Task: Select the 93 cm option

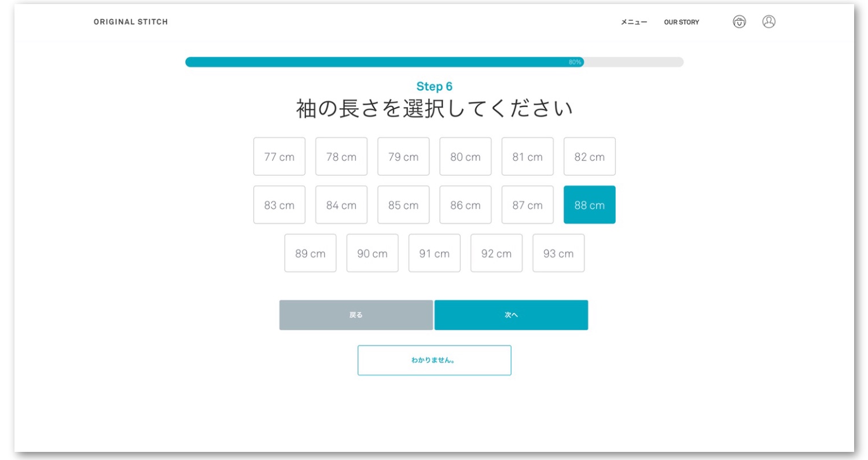Action: (x=558, y=253)
